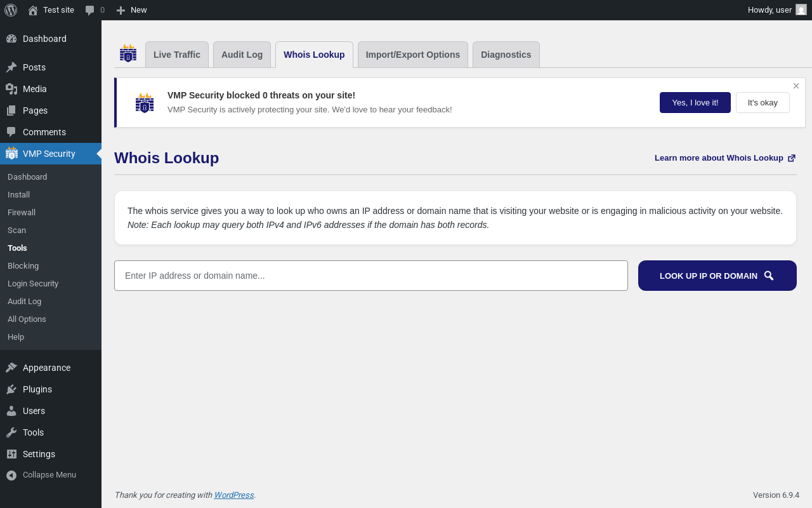Click the Media library icon

pos(11,89)
